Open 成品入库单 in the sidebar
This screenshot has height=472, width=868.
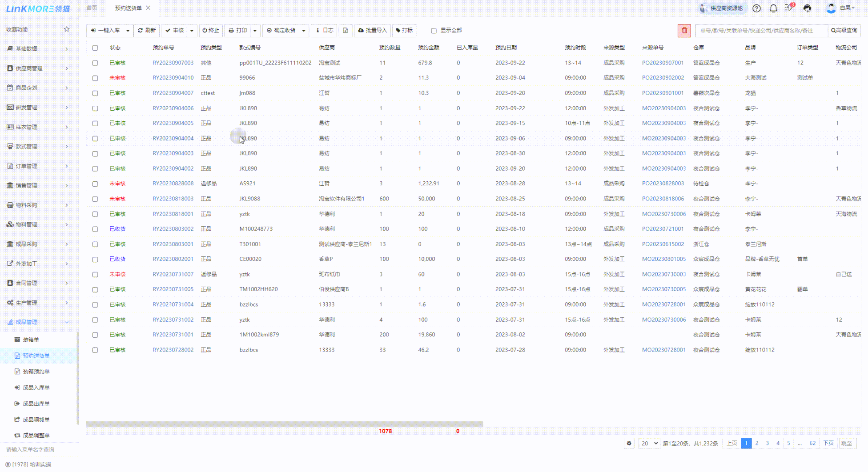point(36,388)
